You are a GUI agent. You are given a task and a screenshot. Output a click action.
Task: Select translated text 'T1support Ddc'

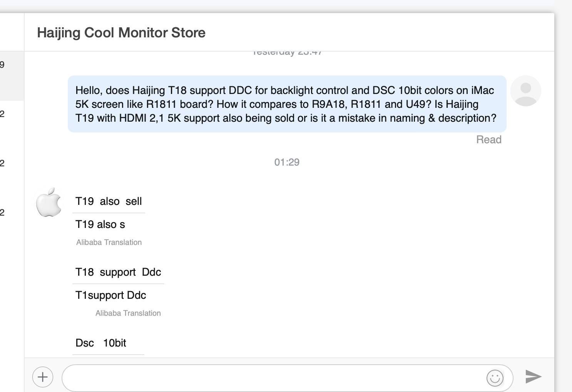pyautogui.click(x=111, y=295)
